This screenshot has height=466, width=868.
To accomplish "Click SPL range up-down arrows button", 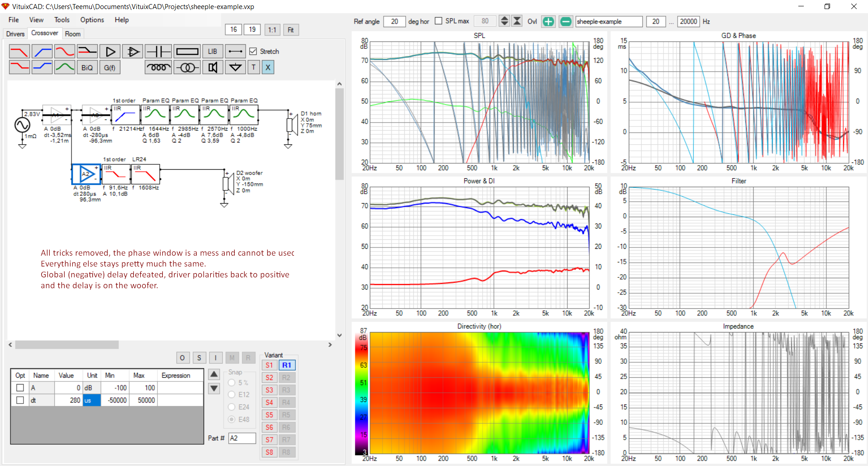I will click(504, 21).
